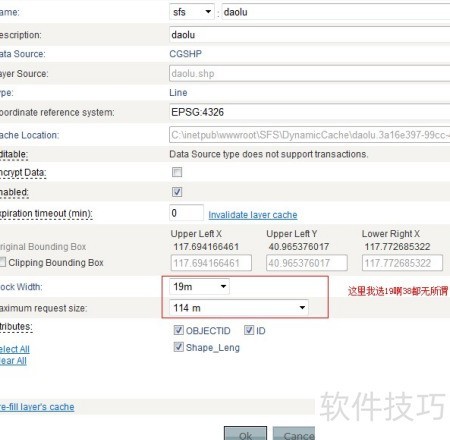Click the expiration timeout input box
The image size is (450, 440).
point(186,213)
